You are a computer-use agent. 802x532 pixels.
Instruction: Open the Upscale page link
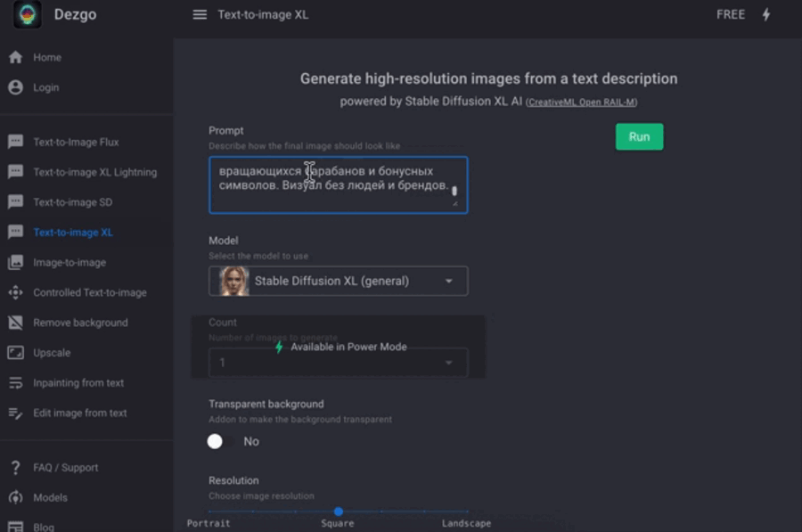coord(52,353)
